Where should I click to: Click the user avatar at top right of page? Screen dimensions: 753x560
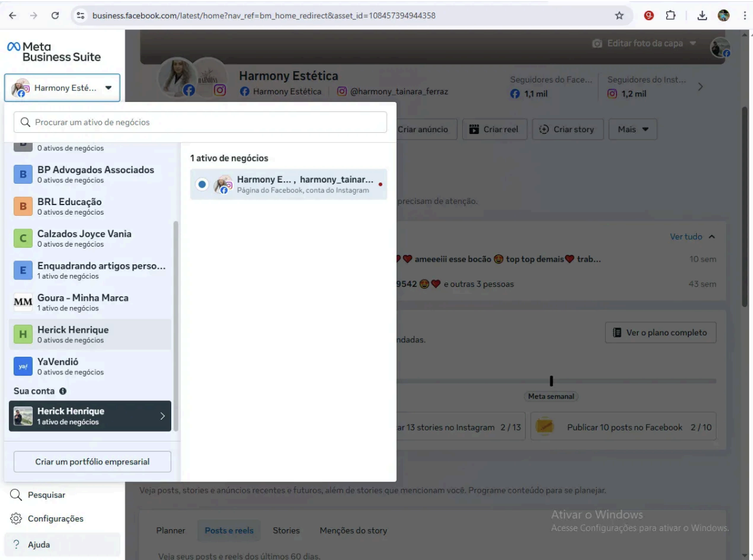[720, 47]
